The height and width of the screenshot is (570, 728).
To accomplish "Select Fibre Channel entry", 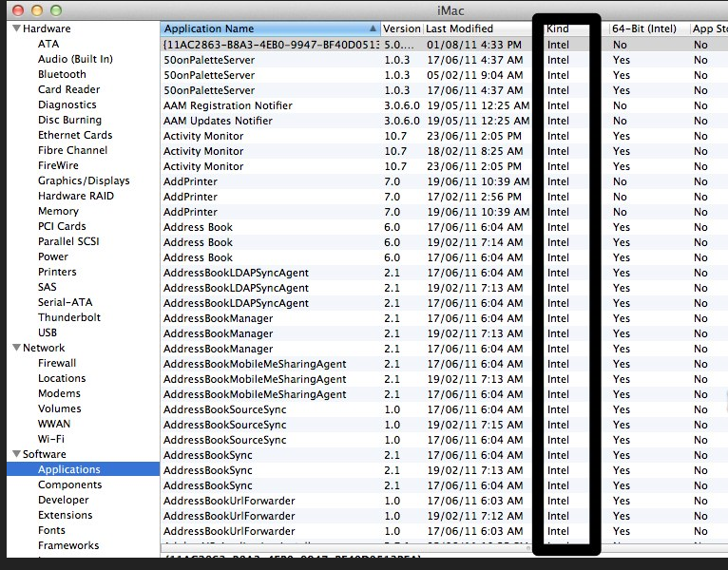I will click(x=72, y=150).
